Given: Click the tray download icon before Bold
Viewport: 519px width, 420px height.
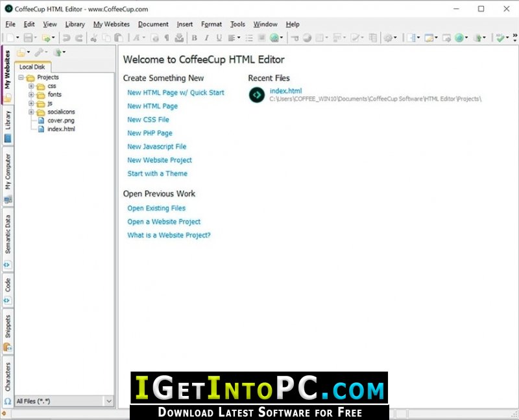Looking at the screenshot, I should click(179, 38).
